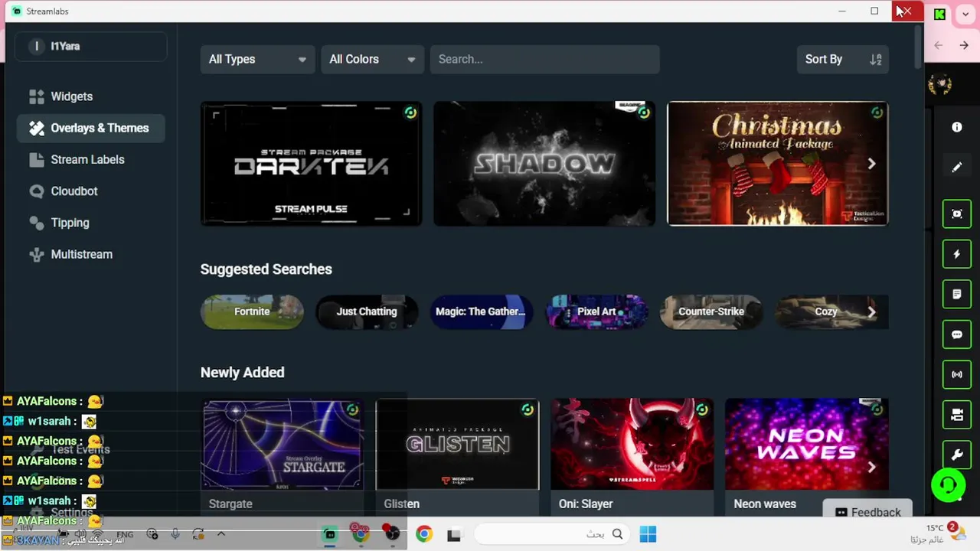Open the I1Yara account selector

90,46
